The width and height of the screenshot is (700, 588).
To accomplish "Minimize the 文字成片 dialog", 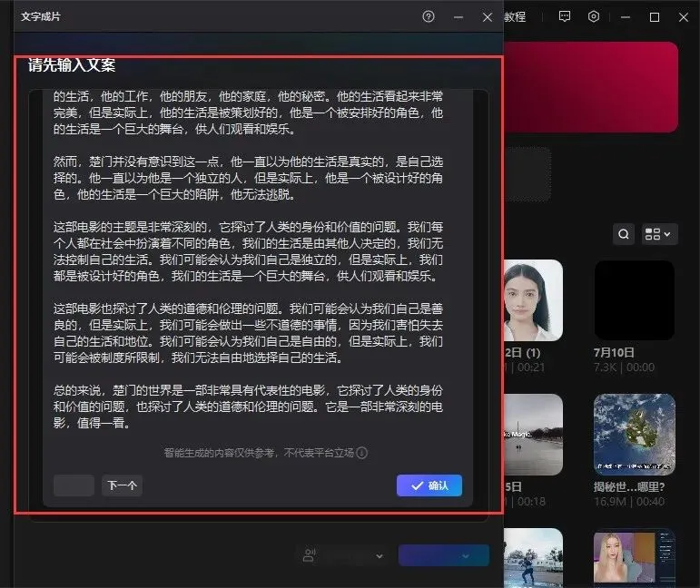I will [x=458, y=17].
